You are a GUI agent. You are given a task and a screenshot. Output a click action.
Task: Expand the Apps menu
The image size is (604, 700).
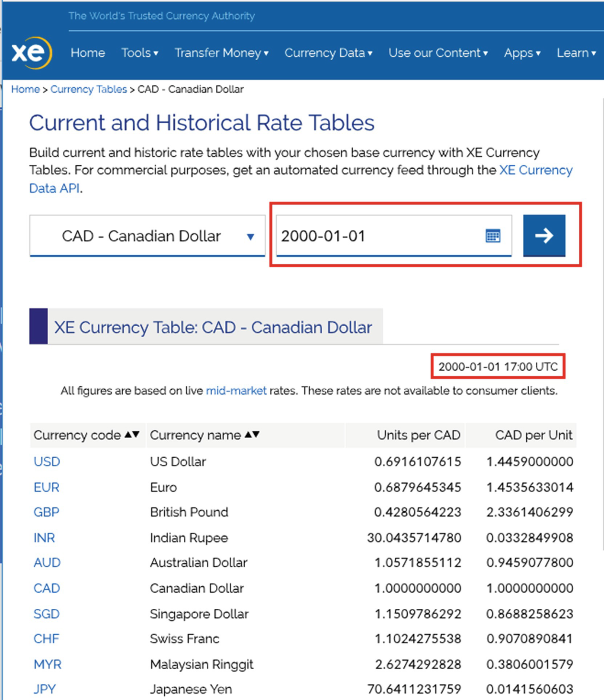[522, 53]
